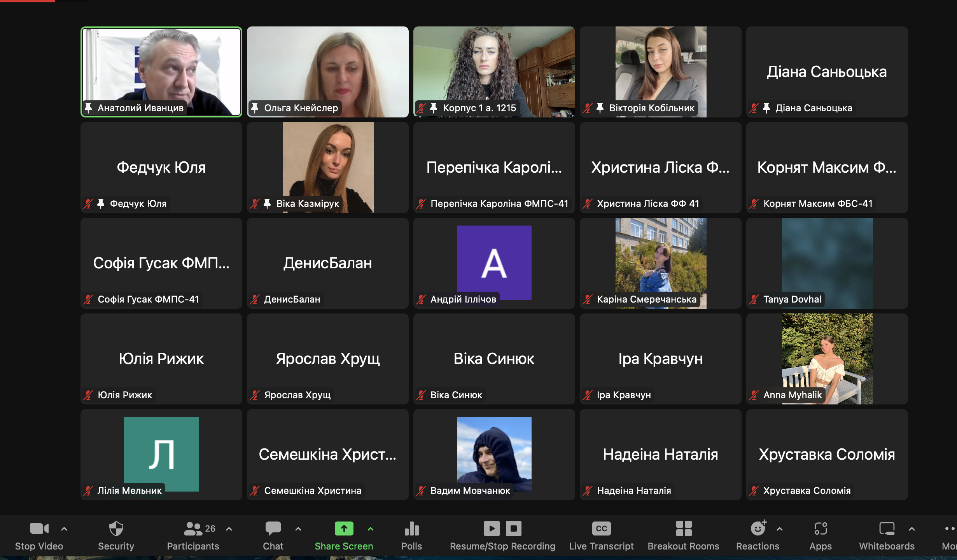The height and width of the screenshot is (560, 957).
Task: Open the Whiteboards icon
Action: 887,528
